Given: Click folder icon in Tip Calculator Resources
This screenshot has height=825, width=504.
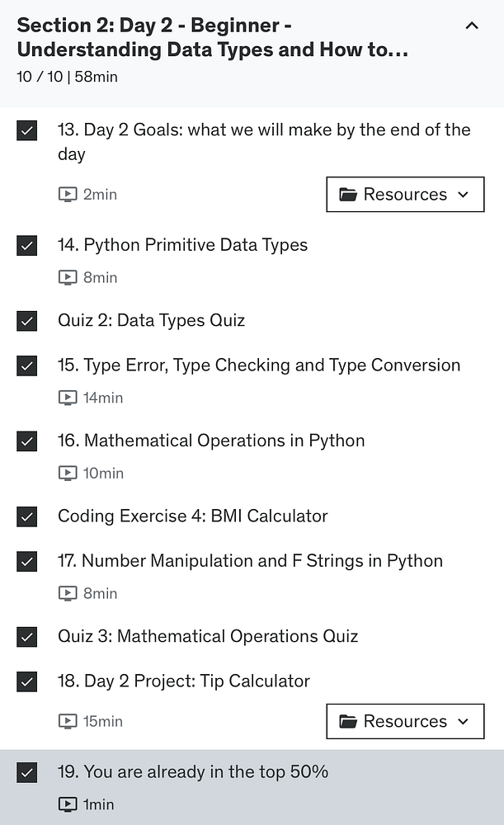Looking at the screenshot, I should tap(348, 722).
